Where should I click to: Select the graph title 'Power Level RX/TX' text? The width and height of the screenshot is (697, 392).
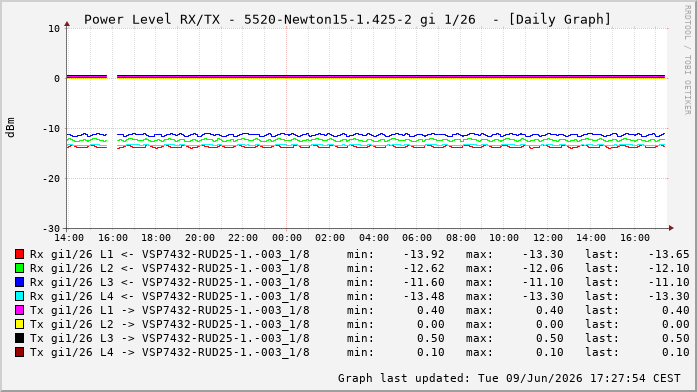pyautogui.click(x=152, y=20)
